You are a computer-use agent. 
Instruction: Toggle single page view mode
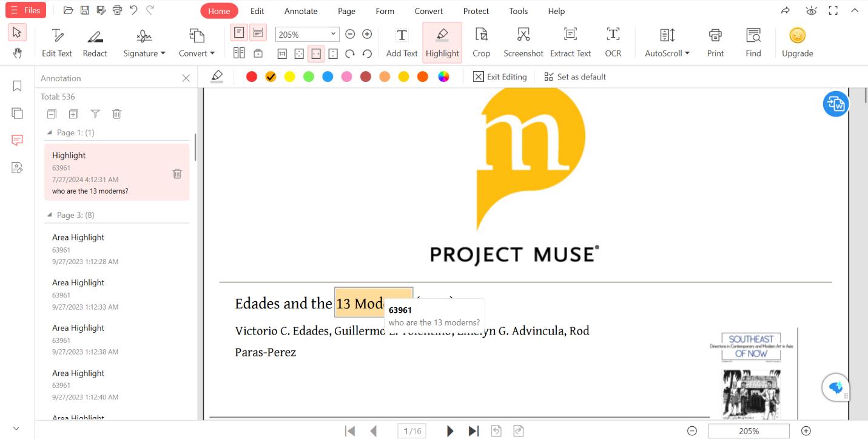pos(239,33)
